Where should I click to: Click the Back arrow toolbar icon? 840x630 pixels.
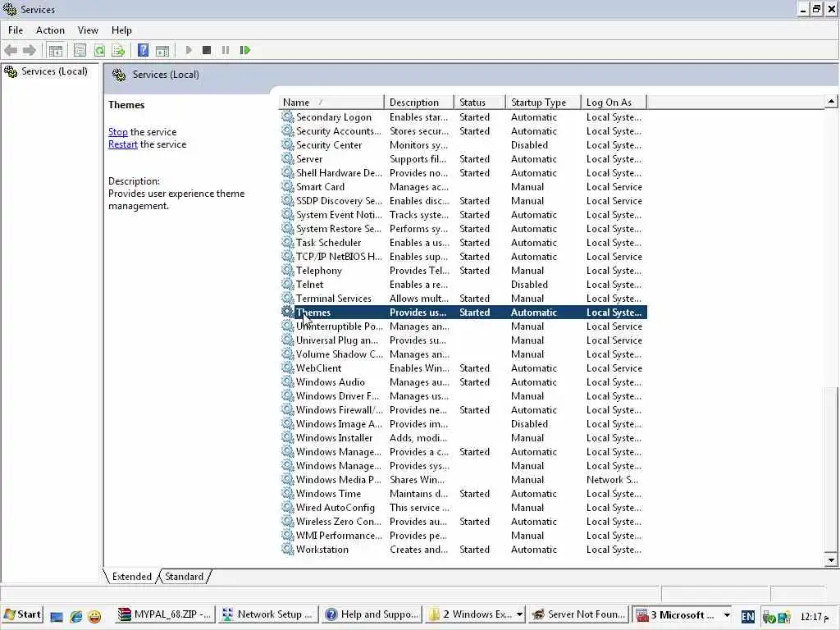(x=11, y=50)
